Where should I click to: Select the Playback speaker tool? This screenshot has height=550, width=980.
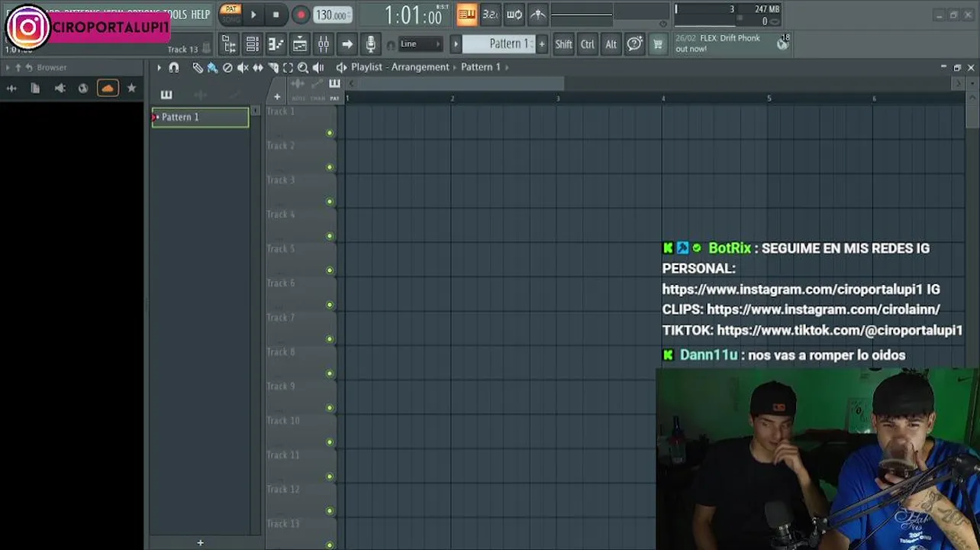318,67
